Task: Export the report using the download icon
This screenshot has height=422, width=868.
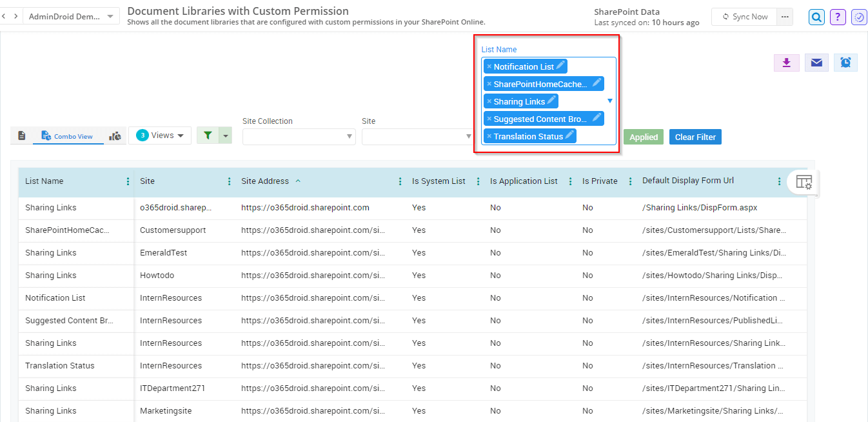Action: pyautogui.click(x=786, y=63)
